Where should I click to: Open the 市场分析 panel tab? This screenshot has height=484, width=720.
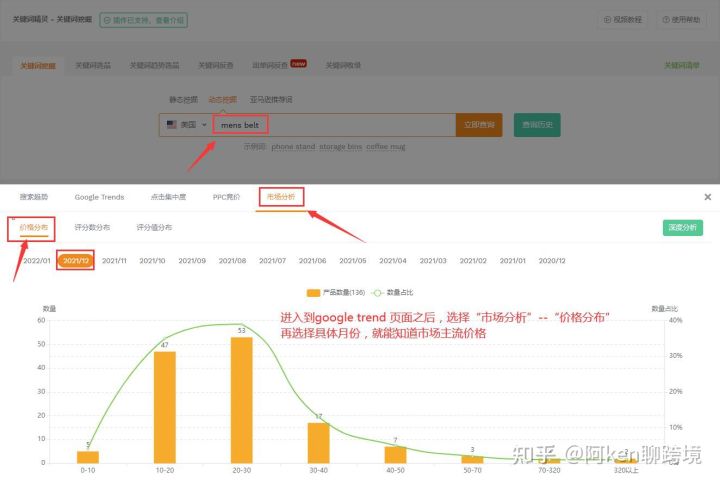(x=281, y=197)
